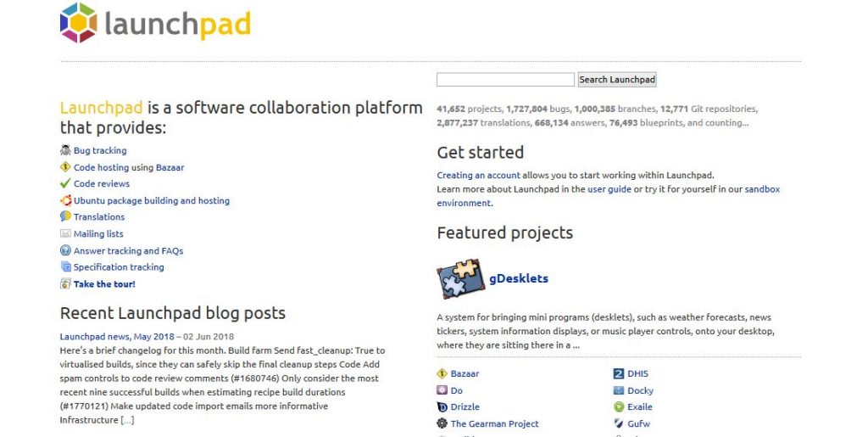Open the Drizzle featured project link

(x=465, y=407)
